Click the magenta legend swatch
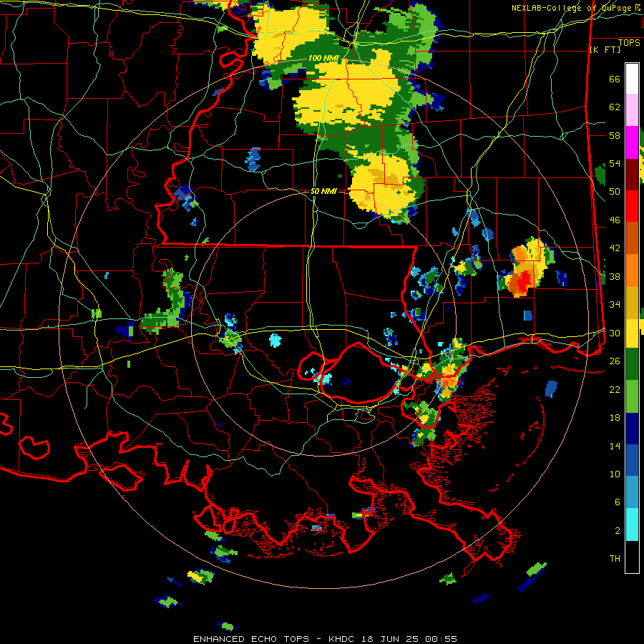644x644 pixels. [x=632, y=142]
